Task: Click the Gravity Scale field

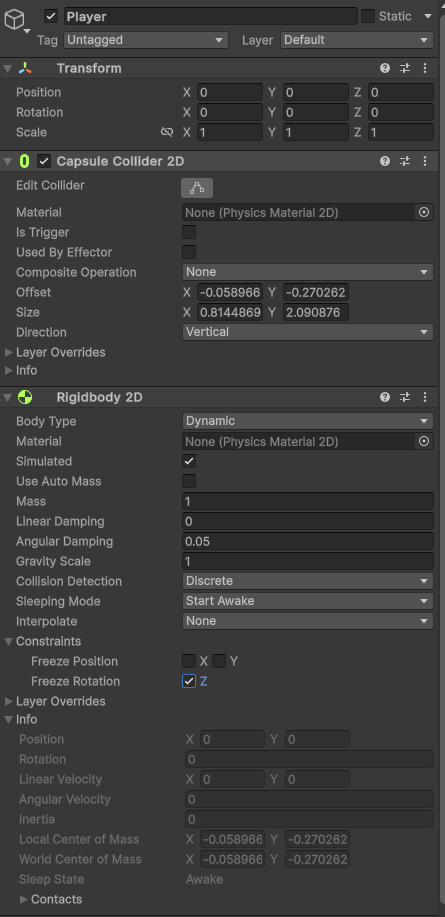Action: (308, 561)
